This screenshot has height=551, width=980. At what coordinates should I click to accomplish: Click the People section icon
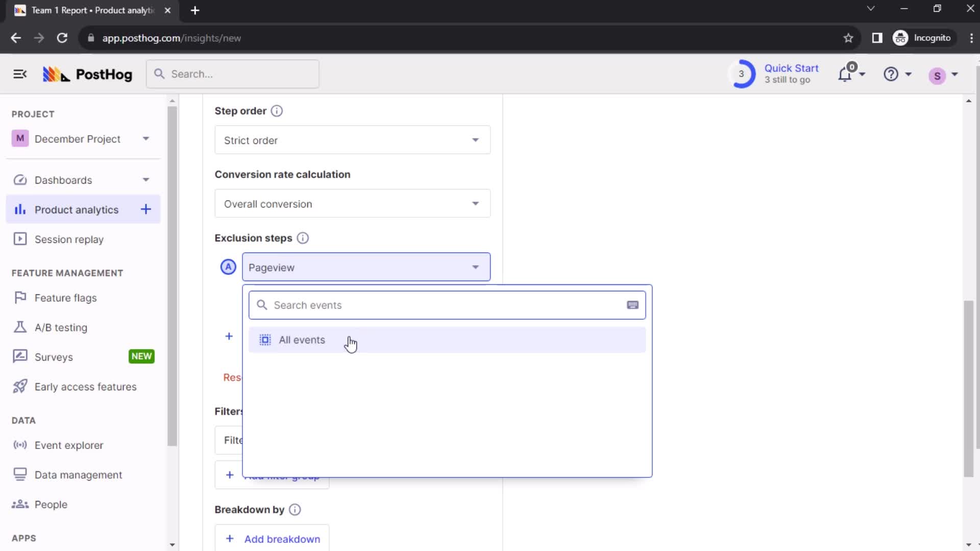[19, 504]
